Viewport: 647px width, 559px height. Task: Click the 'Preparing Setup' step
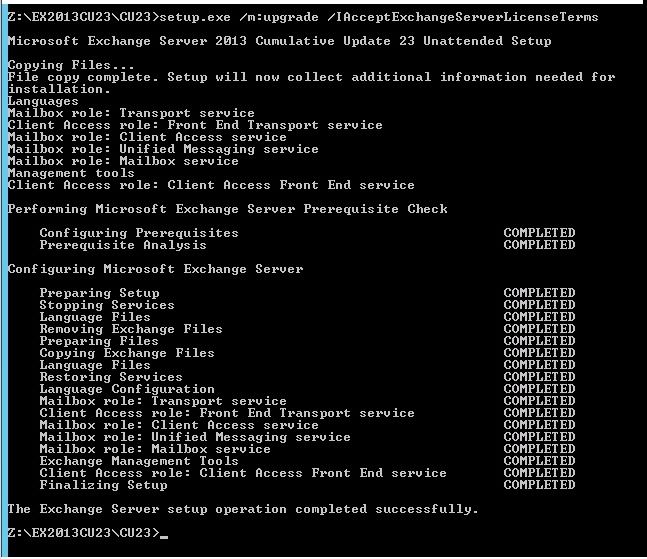pyautogui.click(x=99, y=293)
